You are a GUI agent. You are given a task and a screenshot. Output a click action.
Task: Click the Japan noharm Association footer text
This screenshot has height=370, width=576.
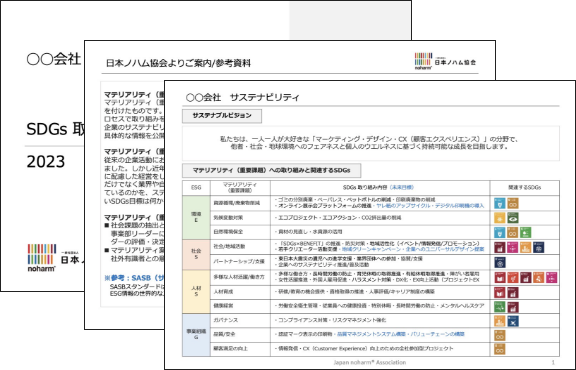(370, 363)
